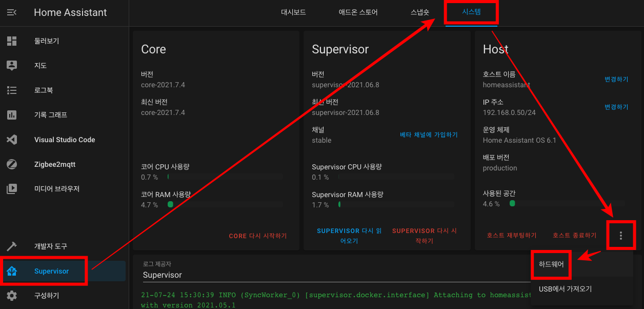The height and width of the screenshot is (309, 644).
Task: Click the 둘러보기 dashboard grid icon
Action: pyautogui.click(x=12, y=41)
